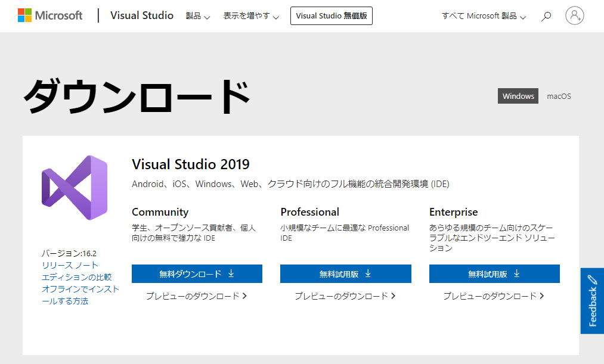Click the Visual Studio brand link
This screenshot has height=364, width=604.
[142, 15]
